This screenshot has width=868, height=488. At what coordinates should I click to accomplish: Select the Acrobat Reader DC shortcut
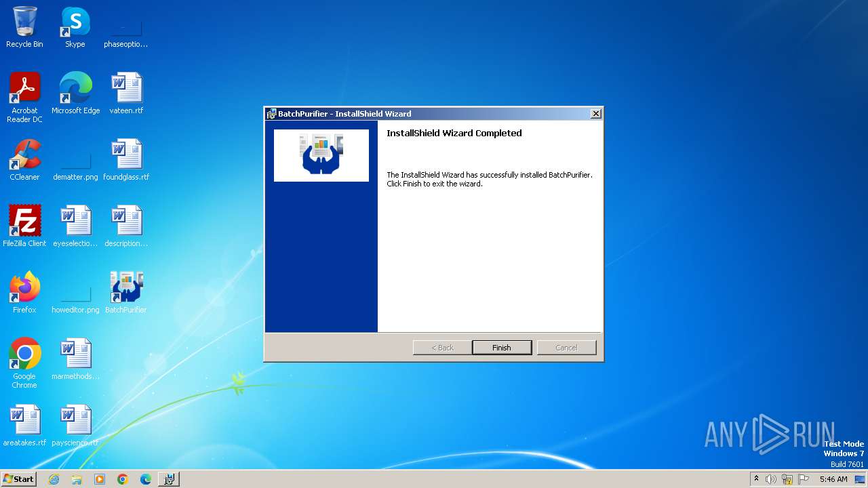pyautogui.click(x=24, y=98)
